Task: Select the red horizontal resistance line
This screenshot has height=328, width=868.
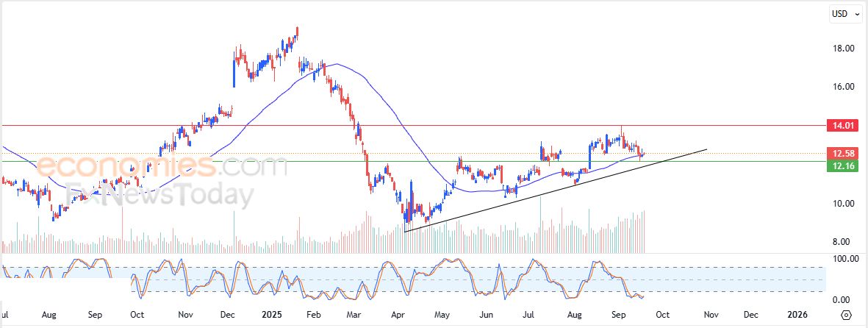Action: click(441, 126)
